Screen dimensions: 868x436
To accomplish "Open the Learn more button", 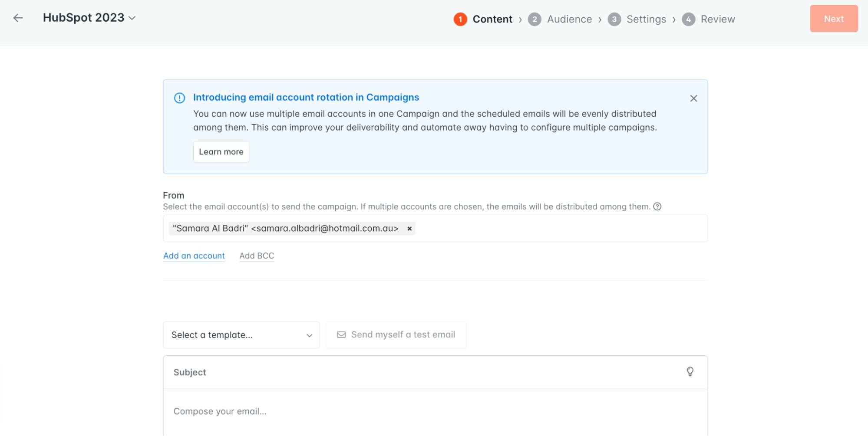I will tap(221, 152).
